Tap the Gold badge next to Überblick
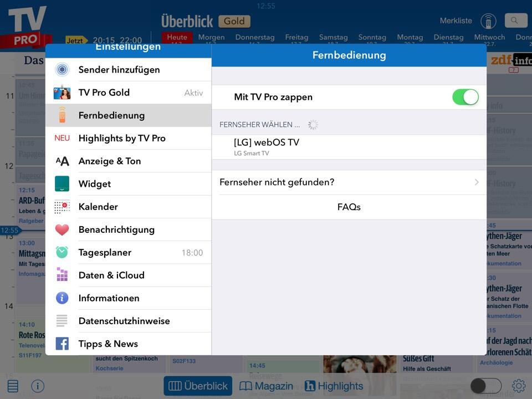The image size is (532, 399). (234, 21)
